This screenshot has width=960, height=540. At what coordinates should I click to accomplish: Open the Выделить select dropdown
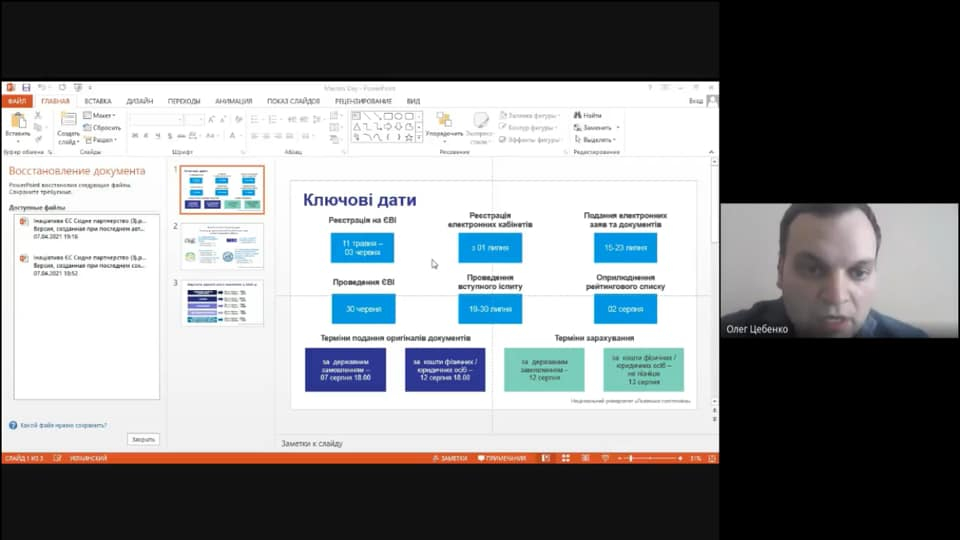[595, 140]
